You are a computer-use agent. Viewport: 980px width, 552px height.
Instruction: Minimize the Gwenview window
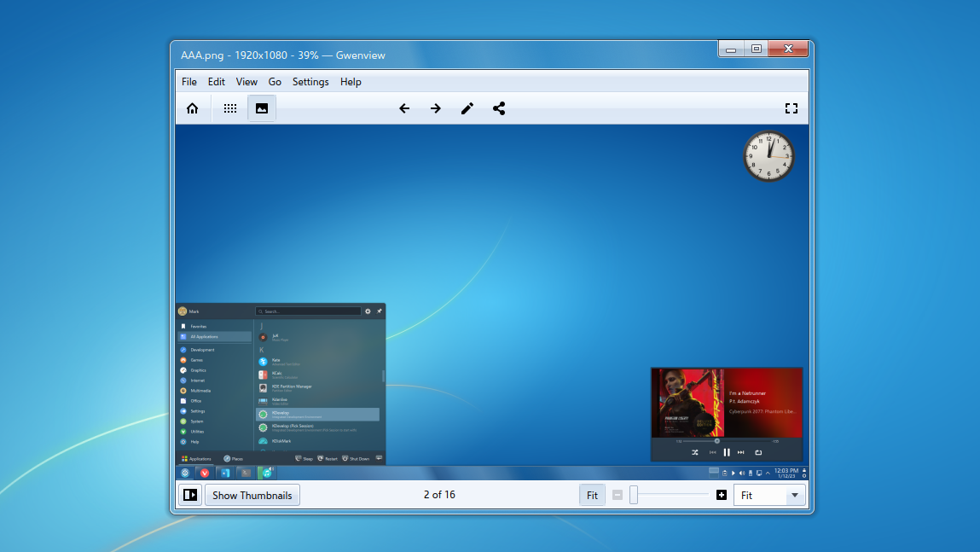[x=731, y=49]
